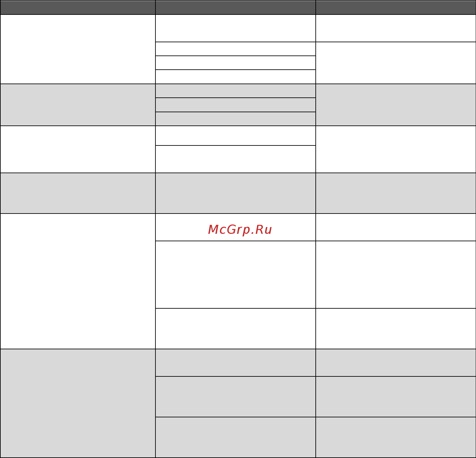This screenshot has width=476, height=458.
Task: Select the largest gray cell in first column
Action: [x=78, y=403]
